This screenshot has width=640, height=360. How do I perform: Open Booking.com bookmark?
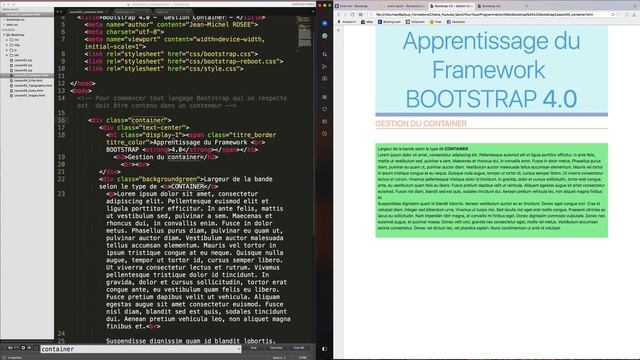tap(389, 22)
